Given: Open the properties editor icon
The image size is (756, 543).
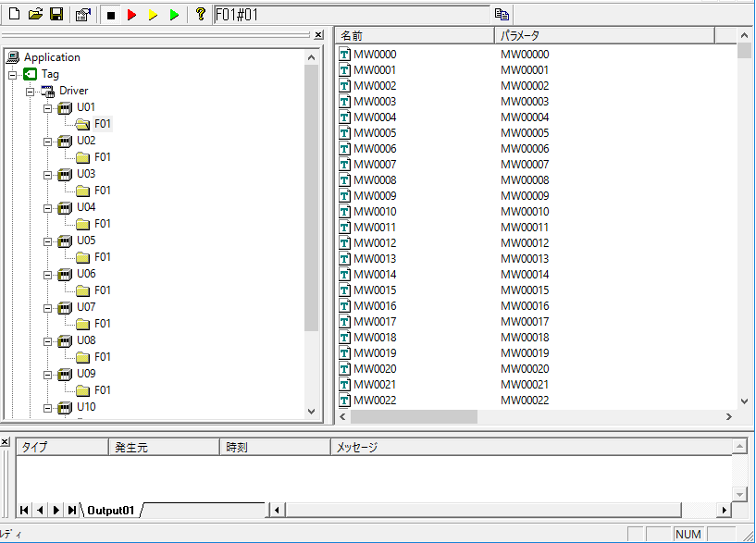Looking at the screenshot, I should coord(82,14).
